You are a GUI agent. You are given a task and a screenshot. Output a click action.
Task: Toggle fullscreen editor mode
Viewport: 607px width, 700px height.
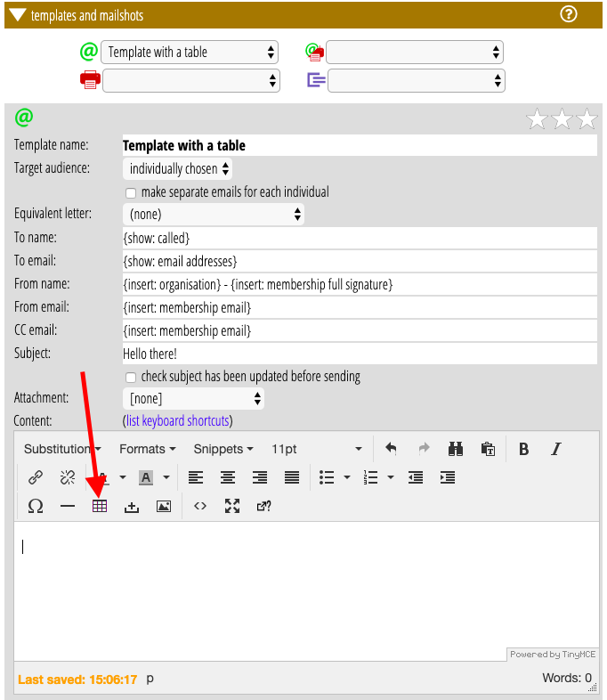pos(232,506)
